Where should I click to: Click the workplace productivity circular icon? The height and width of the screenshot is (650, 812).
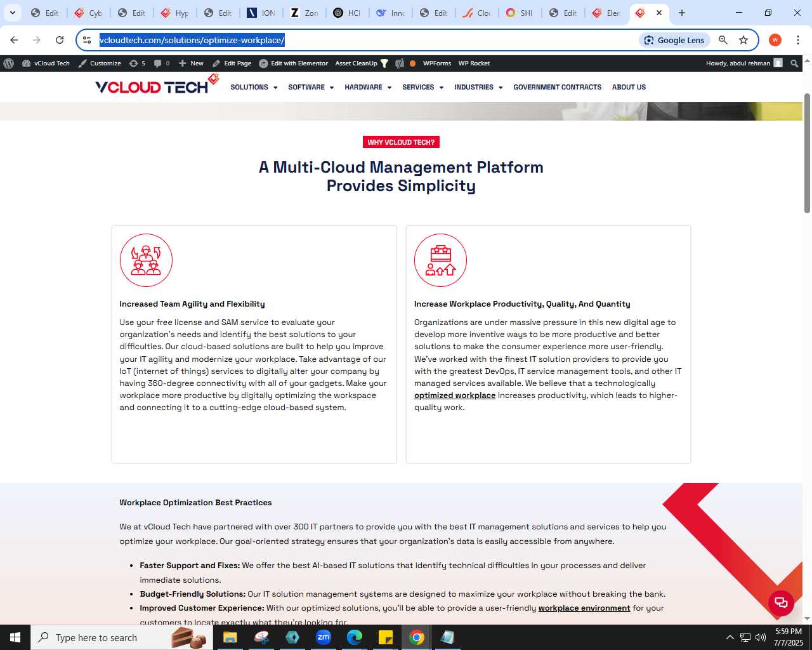(x=440, y=260)
